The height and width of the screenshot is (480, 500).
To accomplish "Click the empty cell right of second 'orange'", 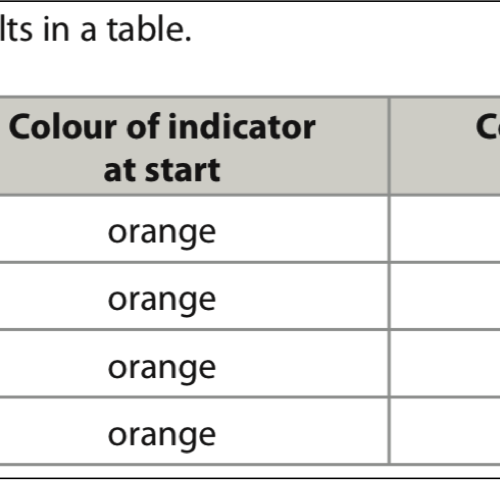I will pyautogui.click(x=445, y=297).
